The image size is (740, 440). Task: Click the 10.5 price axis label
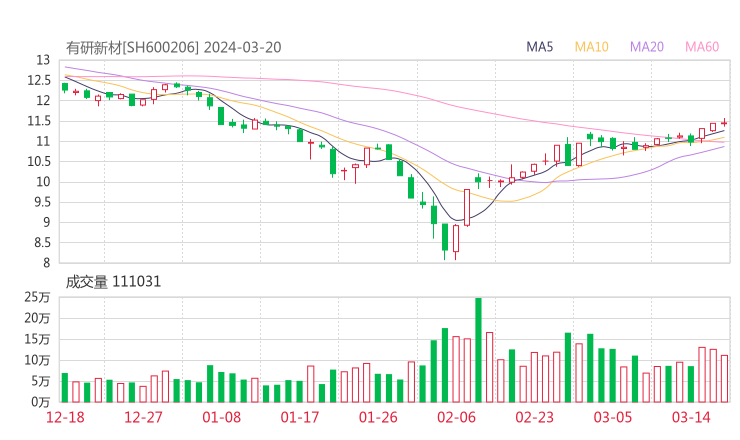click(x=39, y=161)
